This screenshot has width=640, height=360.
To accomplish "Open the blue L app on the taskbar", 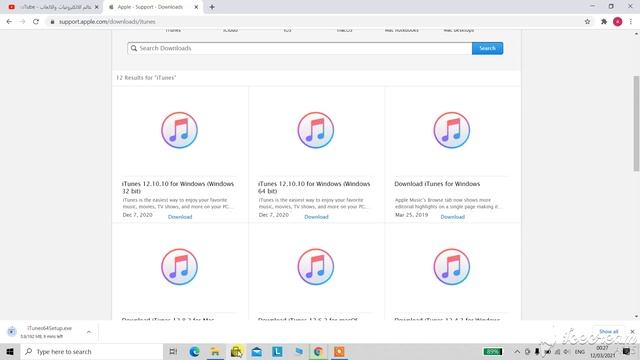I will point(278,351).
